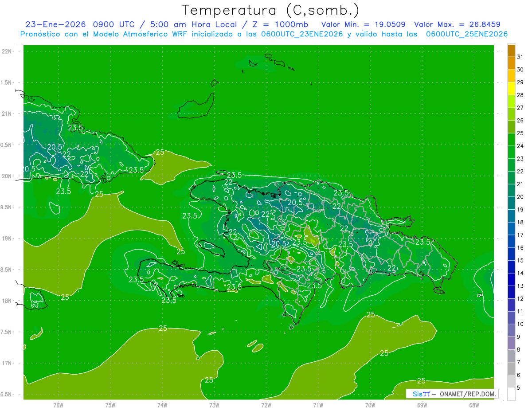Click the '73W' longitude axis label

click(214, 405)
